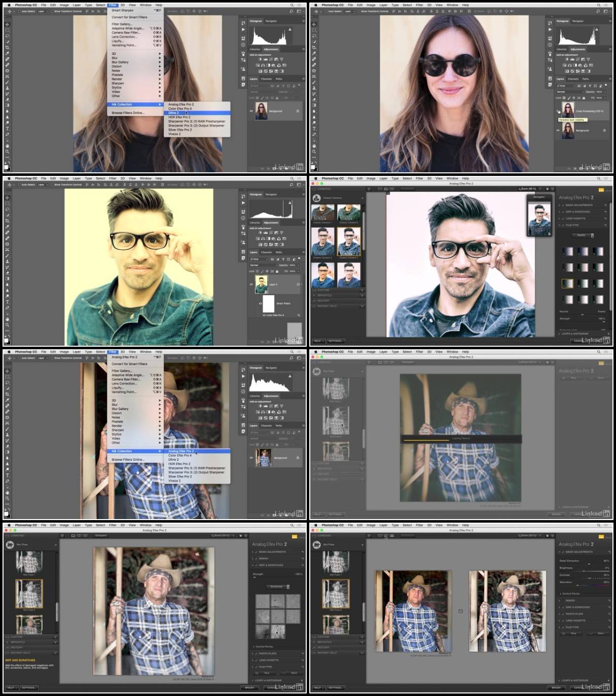
Task: Select Eraser tool in yellow-tinted man's Photoshop window
Action: coord(7,273)
